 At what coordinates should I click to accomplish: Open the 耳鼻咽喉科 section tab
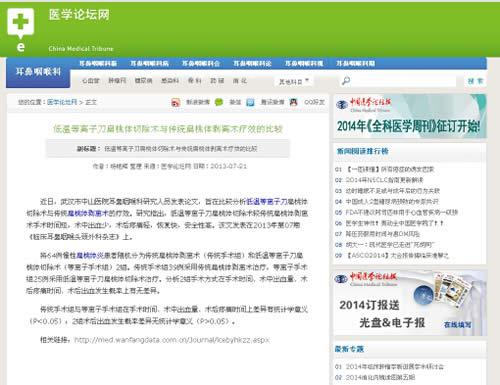point(38,72)
